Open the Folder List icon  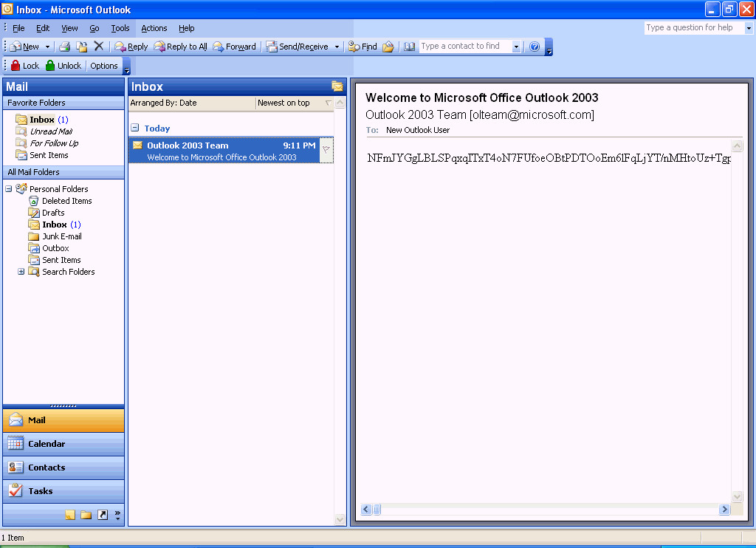pyautogui.click(x=86, y=515)
